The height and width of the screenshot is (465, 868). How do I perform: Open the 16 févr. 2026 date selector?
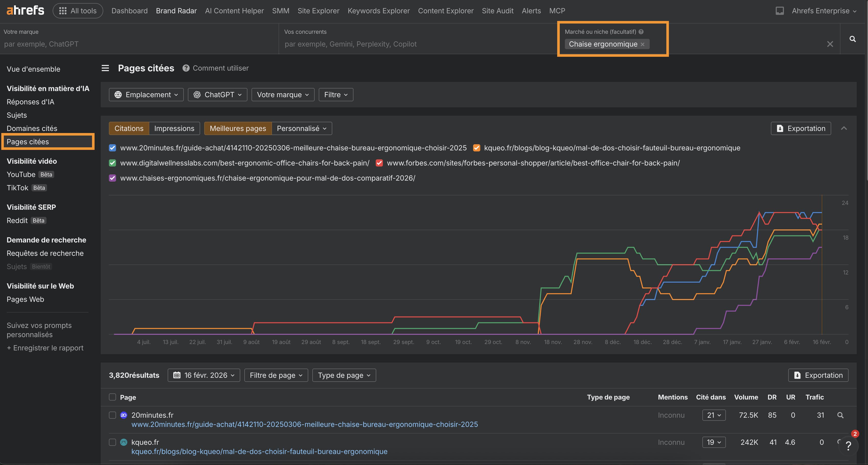[x=203, y=375]
